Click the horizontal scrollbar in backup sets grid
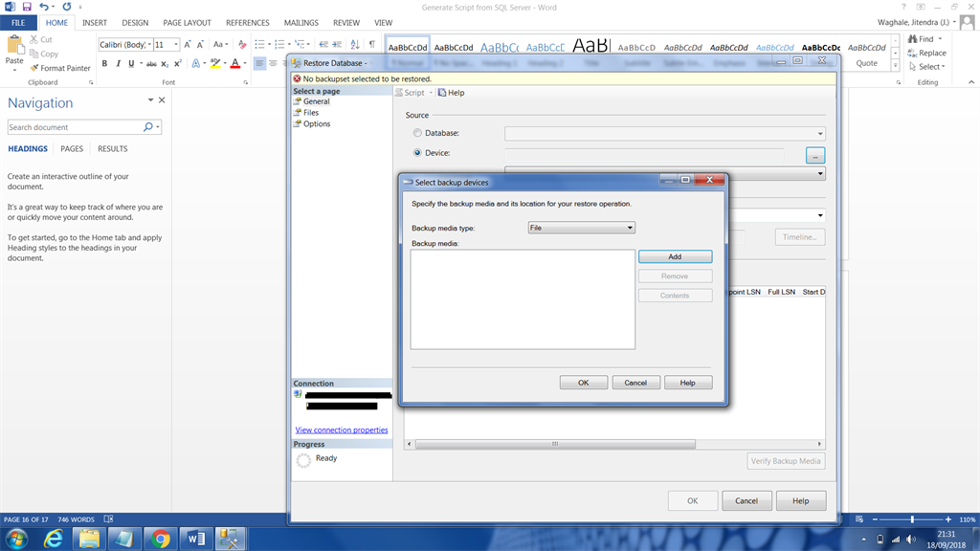This screenshot has width=980, height=551. [555, 444]
